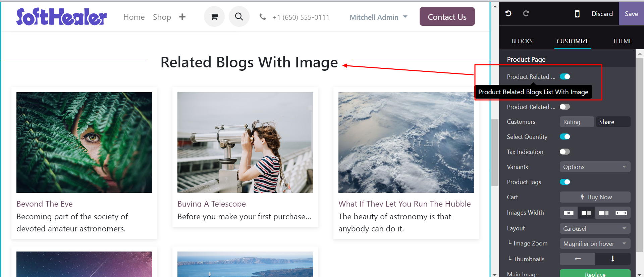Toggle the Select Quantity switch
This screenshot has height=277, width=644.
pyautogui.click(x=565, y=137)
